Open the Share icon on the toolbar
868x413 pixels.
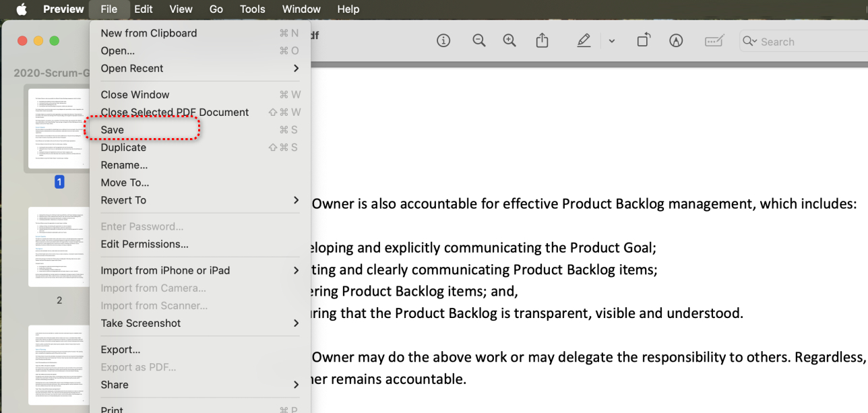(x=542, y=40)
